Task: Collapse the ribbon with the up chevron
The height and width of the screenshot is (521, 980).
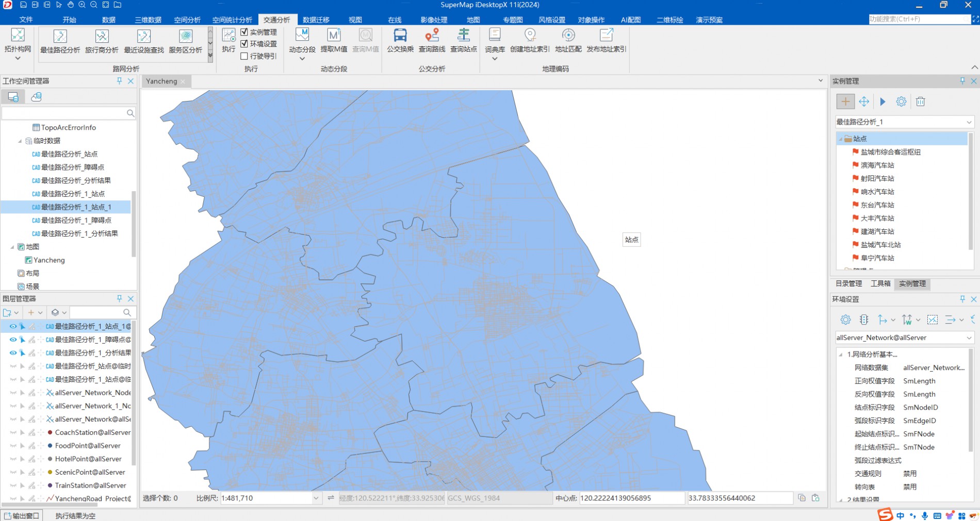Action: click(x=974, y=68)
